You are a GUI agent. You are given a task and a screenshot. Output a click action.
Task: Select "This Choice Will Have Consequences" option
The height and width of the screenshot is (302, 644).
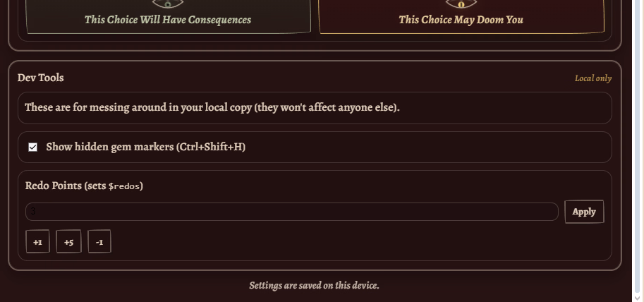168,20
